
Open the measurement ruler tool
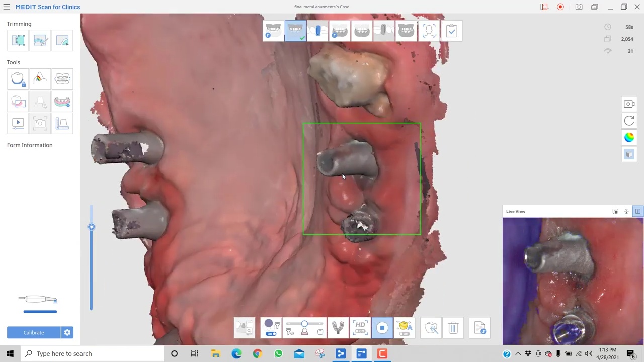pos(62,123)
